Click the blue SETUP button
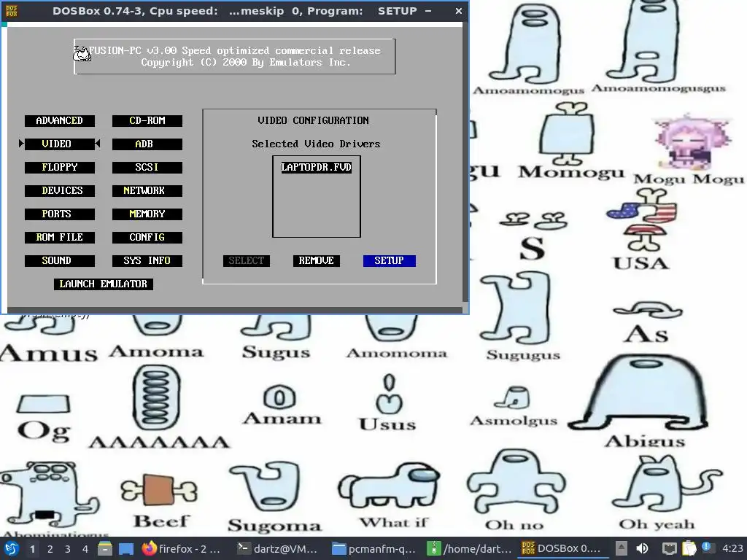Image resolution: width=747 pixels, height=560 pixels. (x=390, y=261)
